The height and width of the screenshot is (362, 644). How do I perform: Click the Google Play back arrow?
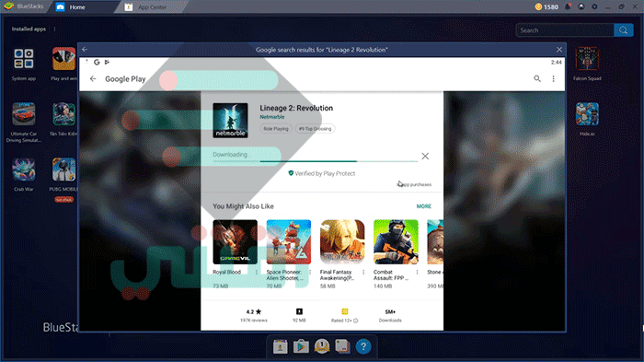pos(93,78)
